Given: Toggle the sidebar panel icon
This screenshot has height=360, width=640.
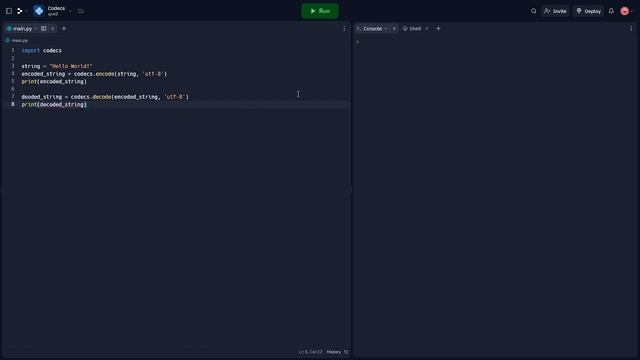Looking at the screenshot, I should tap(9, 11).
